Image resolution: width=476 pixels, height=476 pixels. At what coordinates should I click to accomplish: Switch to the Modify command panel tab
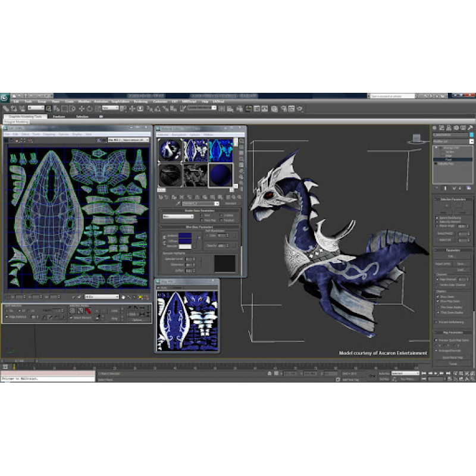click(x=441, y=127)
